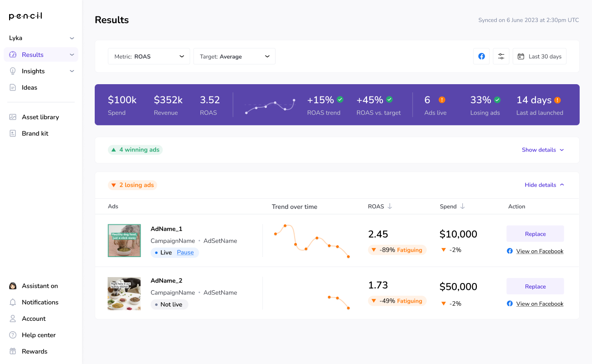592x364 pixels.
Task: Click the Not live status badge
Action: 169,304
